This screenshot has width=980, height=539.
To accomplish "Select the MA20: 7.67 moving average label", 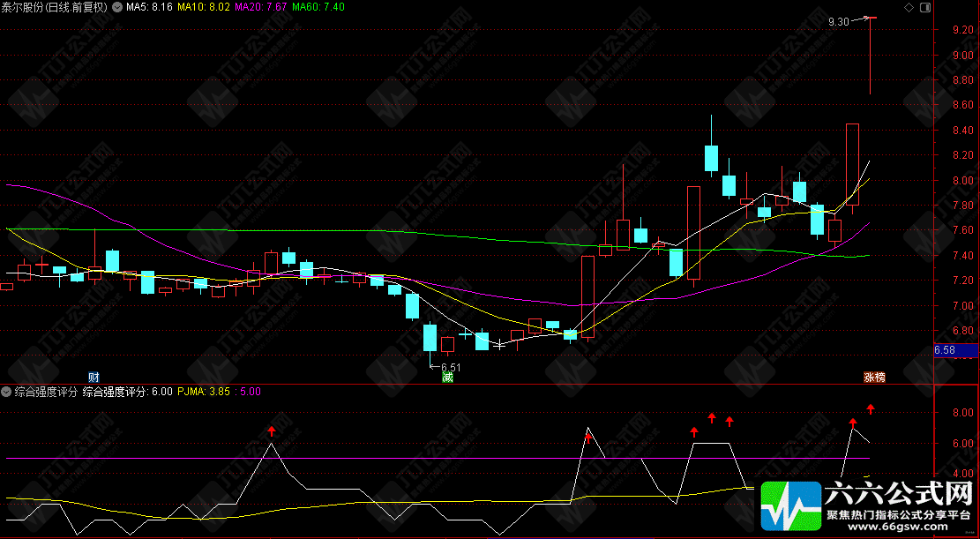I will [260, 8].
